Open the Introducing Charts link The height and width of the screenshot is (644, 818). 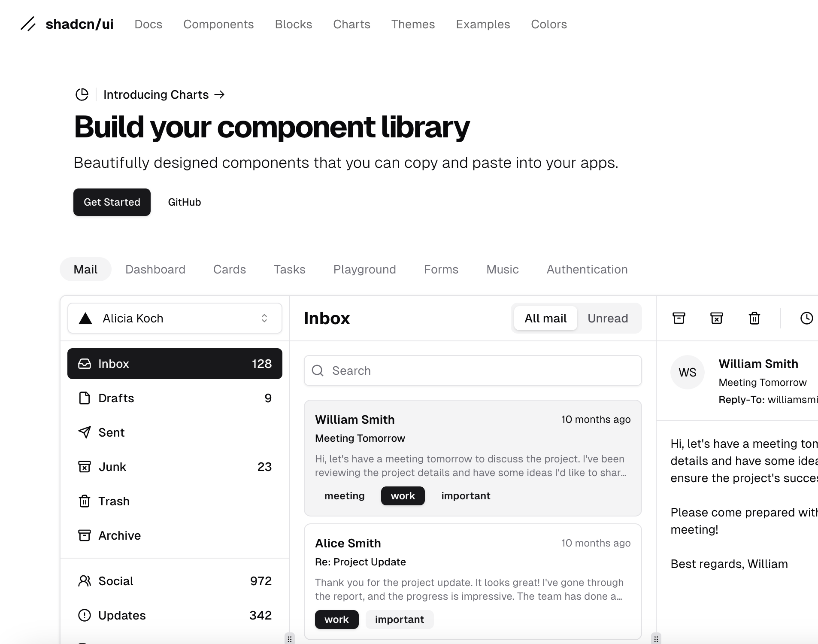[x=156, y=94]
